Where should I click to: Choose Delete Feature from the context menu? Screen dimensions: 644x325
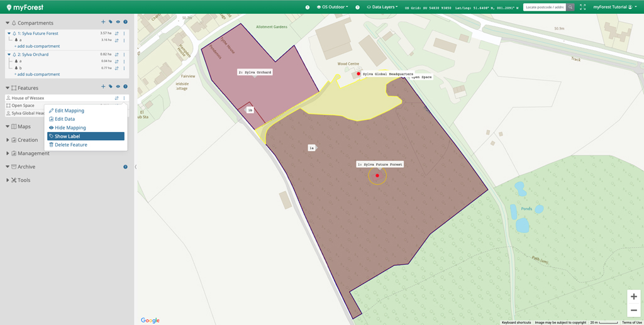click(70, 145)
